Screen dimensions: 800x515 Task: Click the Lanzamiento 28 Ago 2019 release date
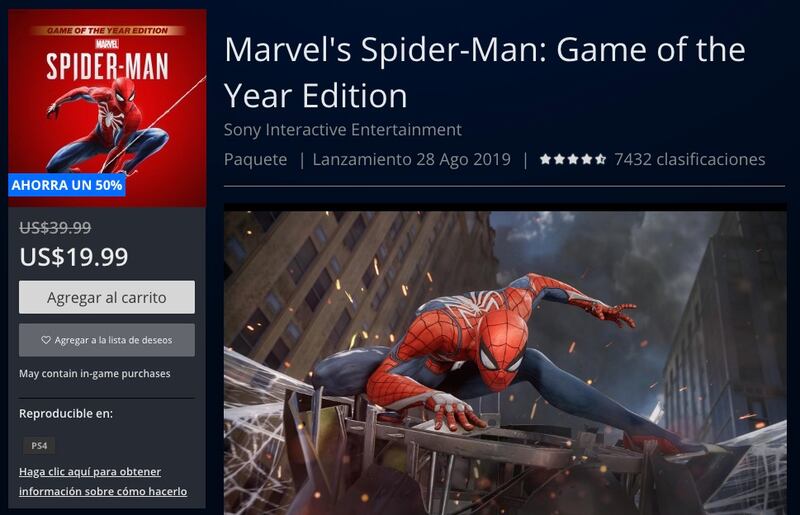(412, 159)
